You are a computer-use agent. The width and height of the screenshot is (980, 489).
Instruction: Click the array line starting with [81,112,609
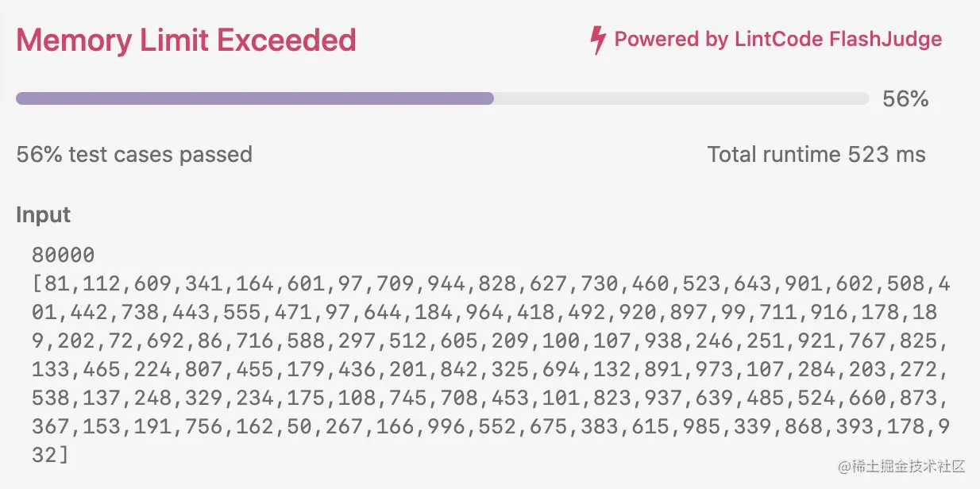tap(491, 283)
